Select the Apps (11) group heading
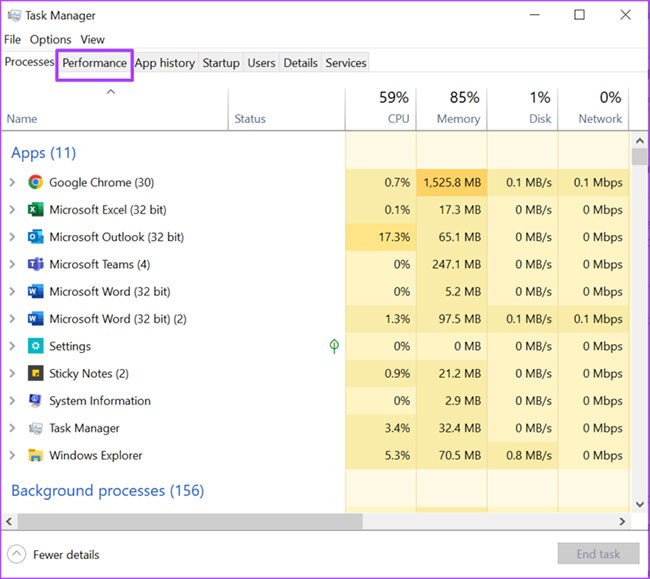650x579 pixels. tap(44, 153)
